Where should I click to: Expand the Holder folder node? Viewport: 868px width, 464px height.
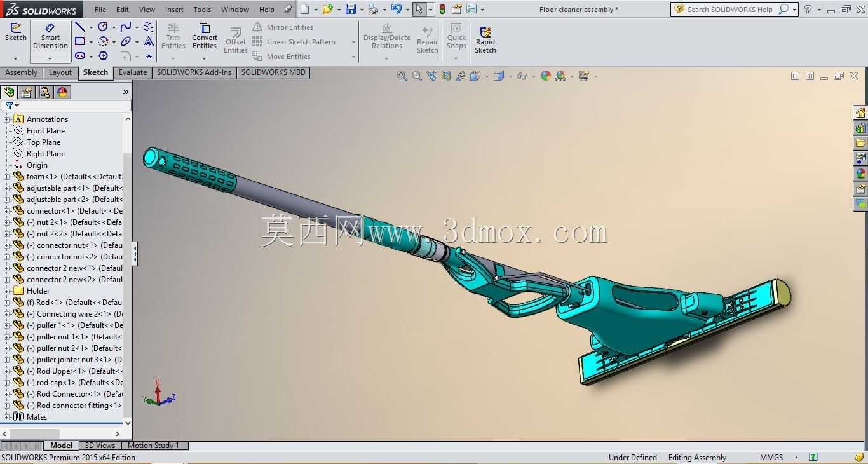(x=7, y=291)
